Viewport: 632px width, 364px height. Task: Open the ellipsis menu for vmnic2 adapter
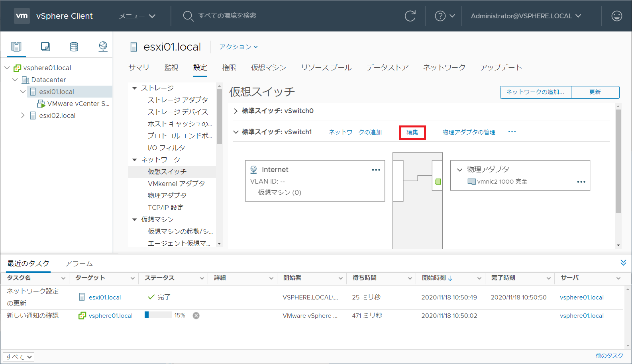[x=581, y=182]
